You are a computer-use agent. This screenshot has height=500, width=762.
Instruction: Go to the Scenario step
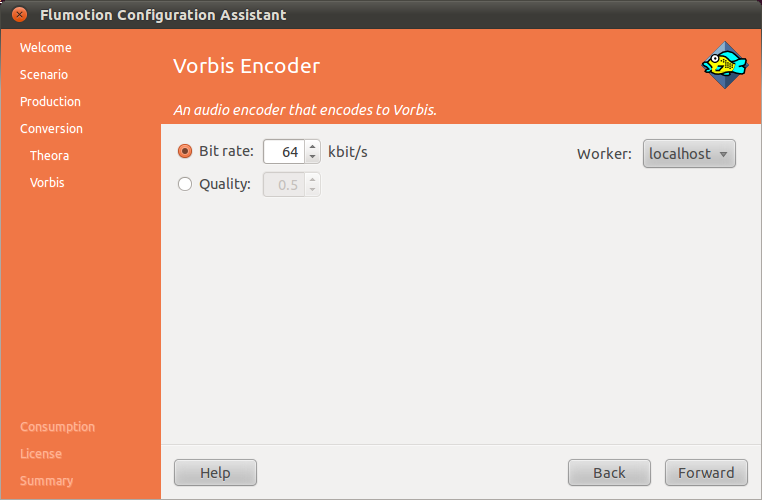pos(44,74)
